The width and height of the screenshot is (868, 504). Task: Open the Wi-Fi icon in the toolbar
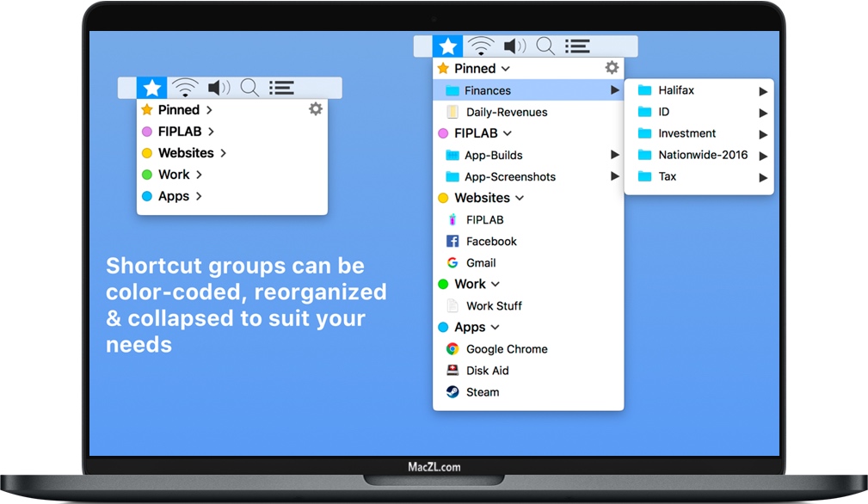coord(481,46)
